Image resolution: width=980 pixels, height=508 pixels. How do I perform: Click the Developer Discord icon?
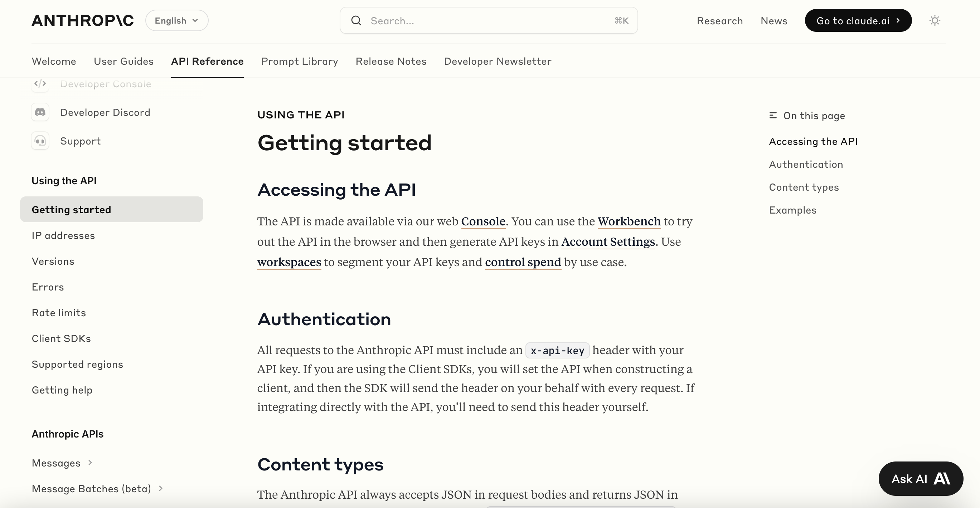(40, 112)
